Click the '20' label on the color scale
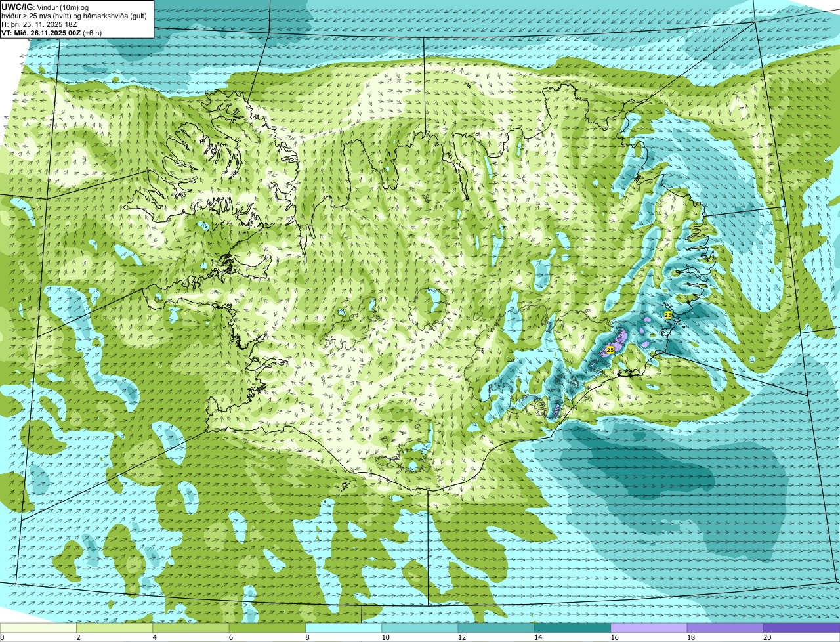Screen dimensions: 840x642 [767, 637]
